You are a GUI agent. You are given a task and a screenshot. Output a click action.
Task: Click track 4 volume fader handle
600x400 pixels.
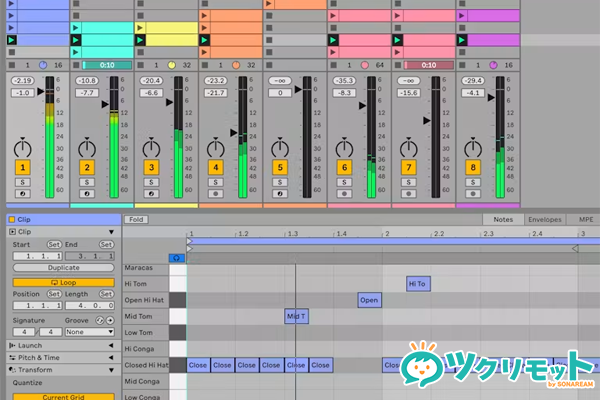tap(233, 133)
